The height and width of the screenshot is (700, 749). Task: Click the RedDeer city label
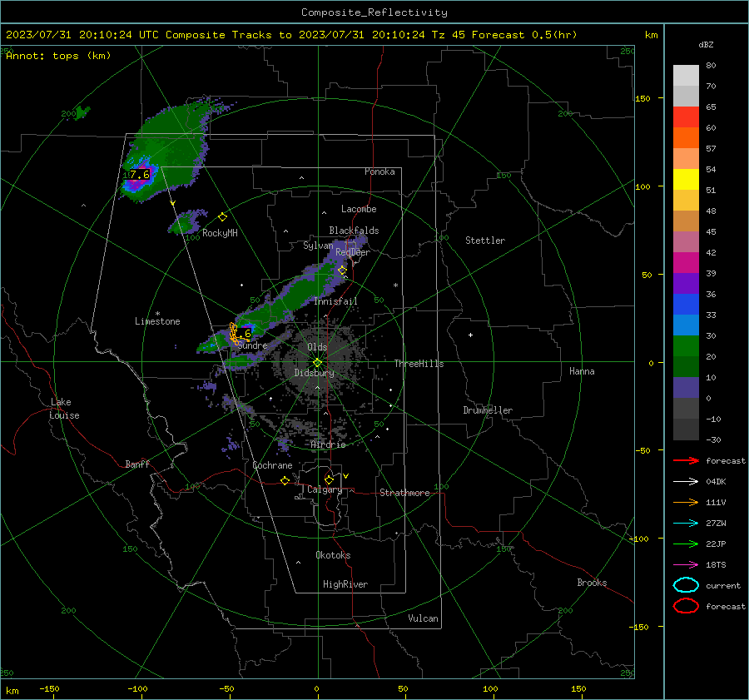(353, 252)
